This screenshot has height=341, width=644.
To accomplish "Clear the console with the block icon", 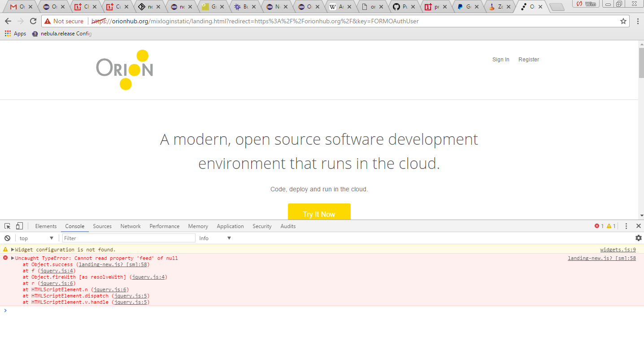I will coord(7,238).
